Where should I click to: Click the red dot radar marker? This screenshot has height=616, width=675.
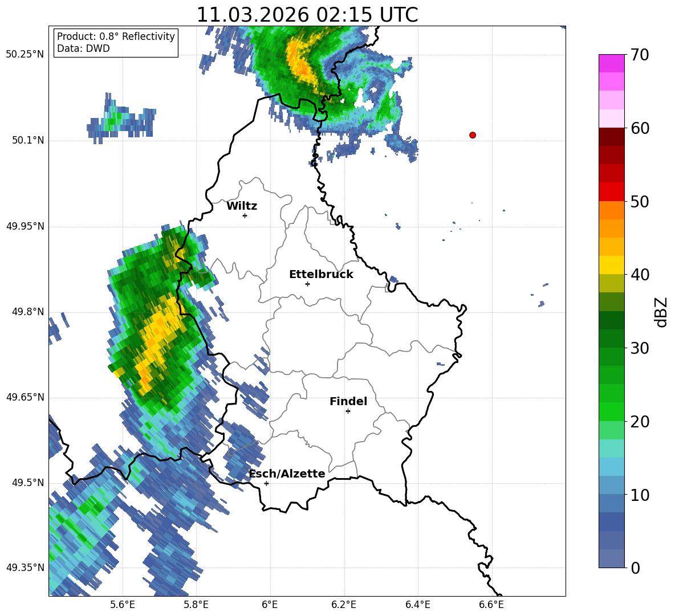click(473, 135)
